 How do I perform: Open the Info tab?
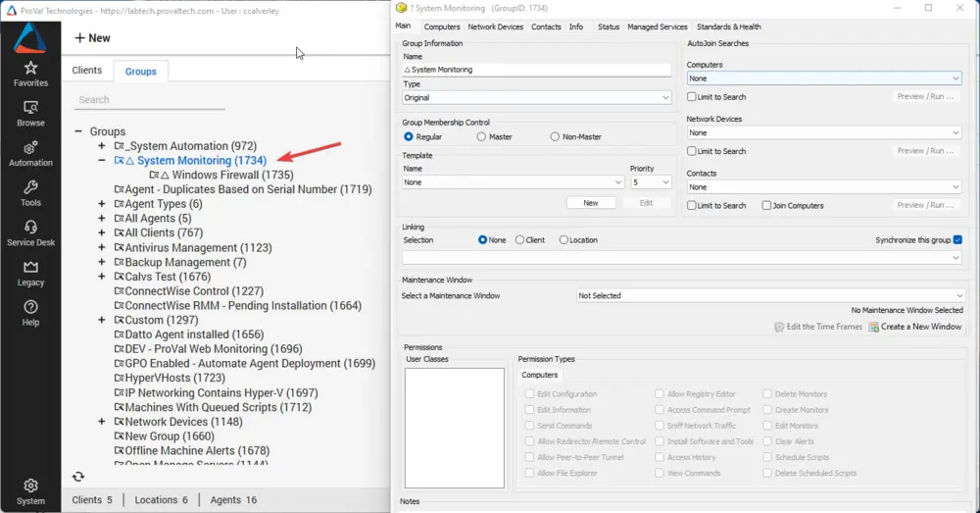(x=576, y=26)
